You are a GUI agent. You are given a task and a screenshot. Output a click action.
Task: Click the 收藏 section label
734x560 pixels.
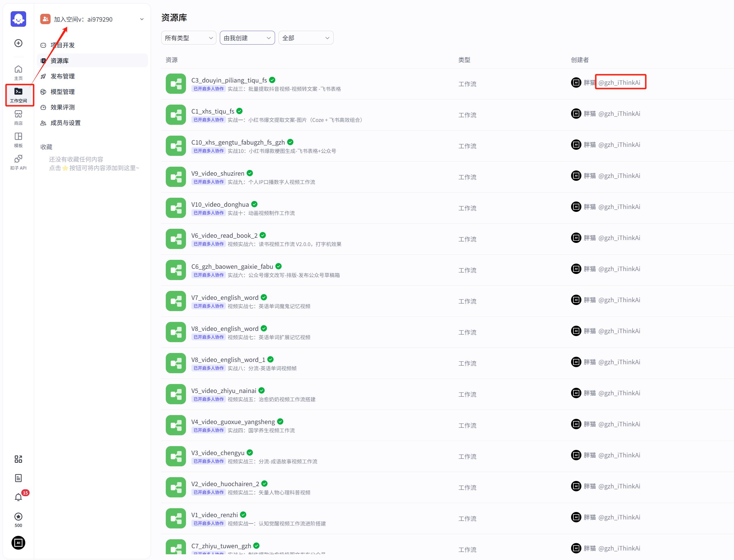click(46, 147)
